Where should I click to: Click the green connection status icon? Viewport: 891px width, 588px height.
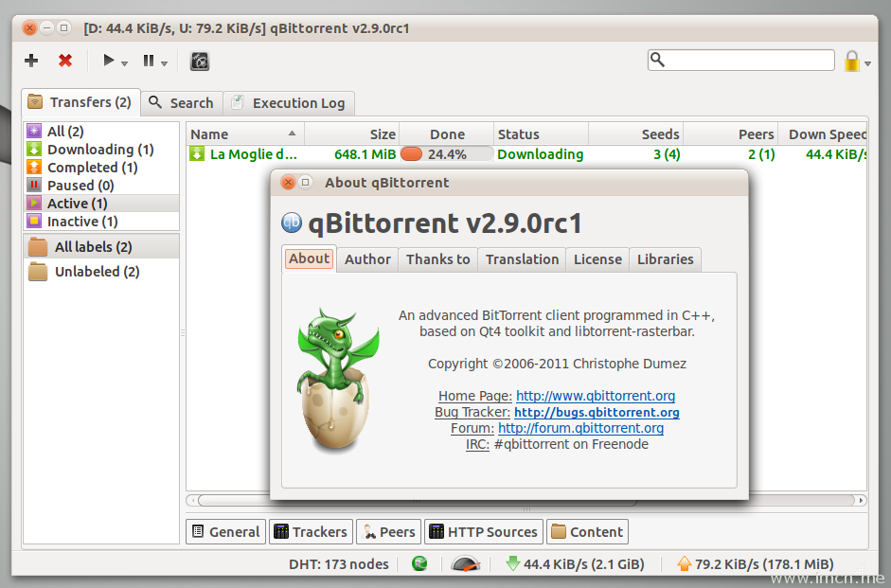[419, 563]
